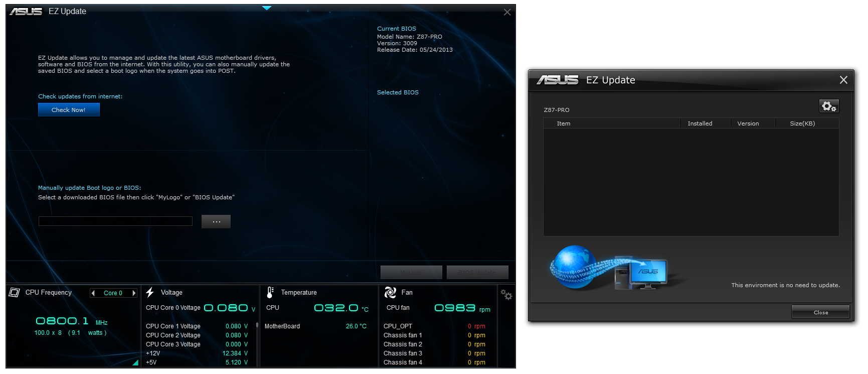The image size is (868, 374).
Task: Select next core with right arrow
Action: pyautogui.click(x=134, y=293)
